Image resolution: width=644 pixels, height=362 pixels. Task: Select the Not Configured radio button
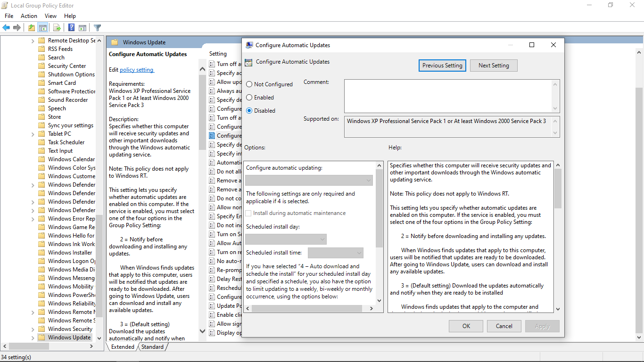(x=250, y=84)
